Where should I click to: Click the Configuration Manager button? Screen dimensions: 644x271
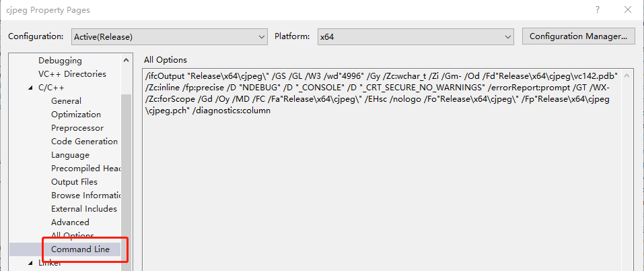(578, 36)
